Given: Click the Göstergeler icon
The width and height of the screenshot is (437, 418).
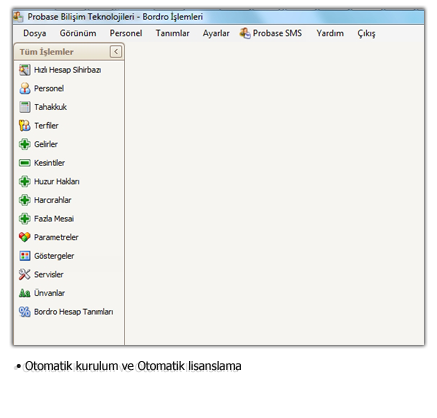Looking at the screenshot, I should click(x=24, y=256).
